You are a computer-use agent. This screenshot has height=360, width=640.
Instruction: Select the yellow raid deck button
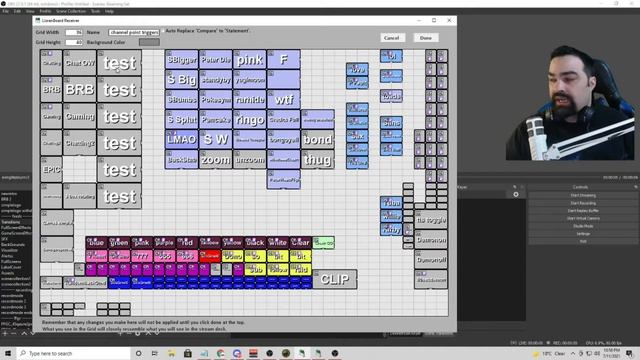tap(300, 269)
